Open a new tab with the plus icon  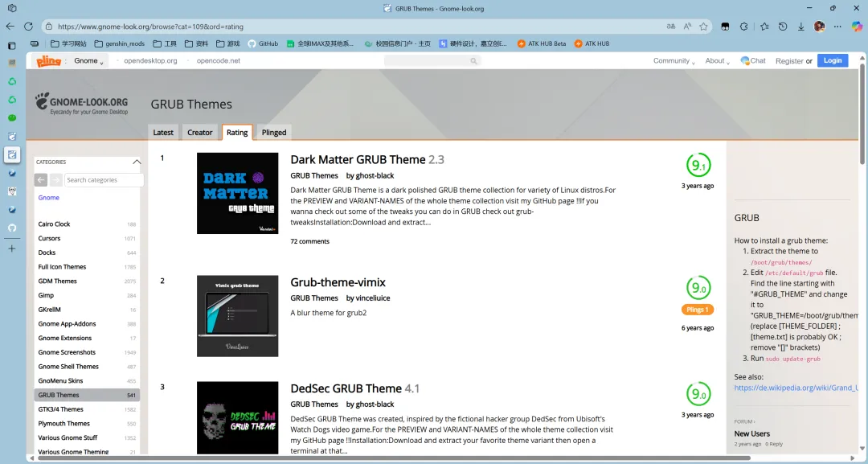[12, 248]
